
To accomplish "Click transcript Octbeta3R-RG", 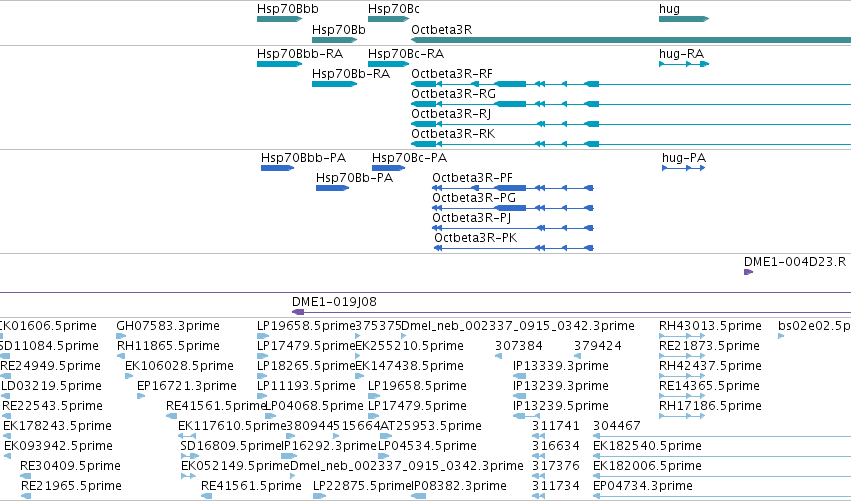I will point(631,104).
